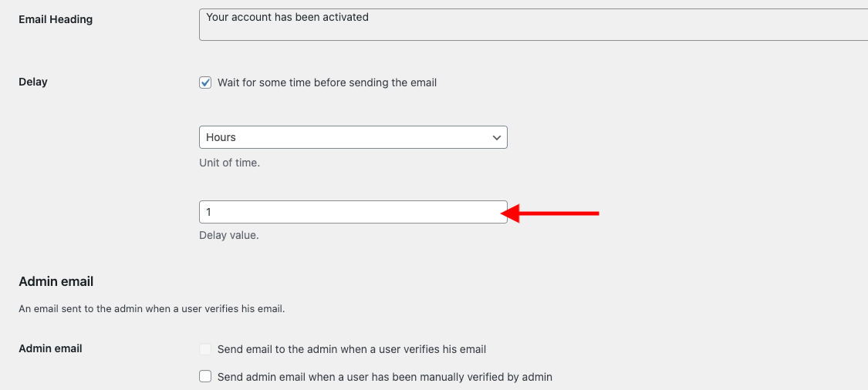Screen dimensions: 868x390
Task: Select the "Hours" text in time unit selector
Action: click(x=221, y=137)
